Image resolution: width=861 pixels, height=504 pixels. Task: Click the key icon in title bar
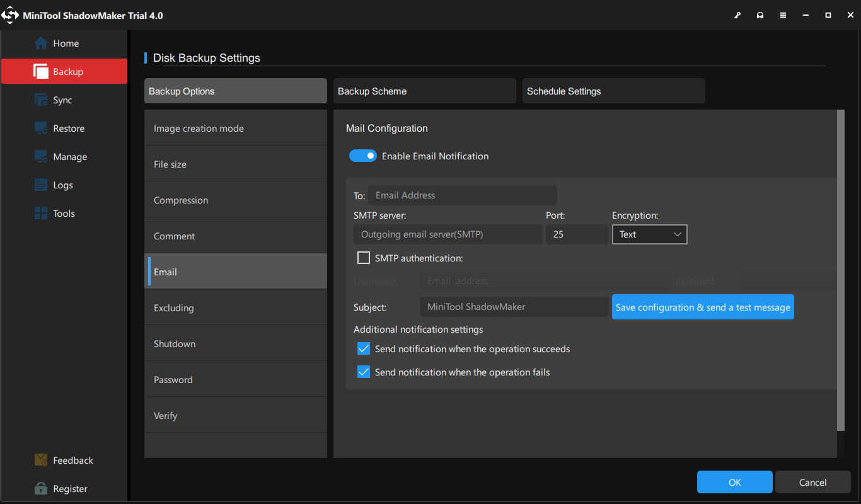[x=737, y=15]
